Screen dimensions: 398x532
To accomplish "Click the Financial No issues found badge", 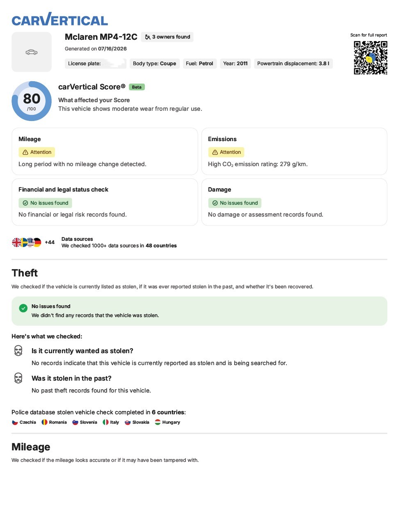I will [45, 203].
